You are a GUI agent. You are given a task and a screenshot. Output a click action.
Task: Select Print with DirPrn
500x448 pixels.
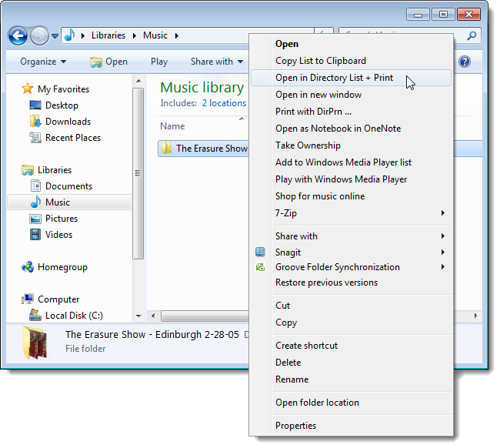[x=351, y=112]
